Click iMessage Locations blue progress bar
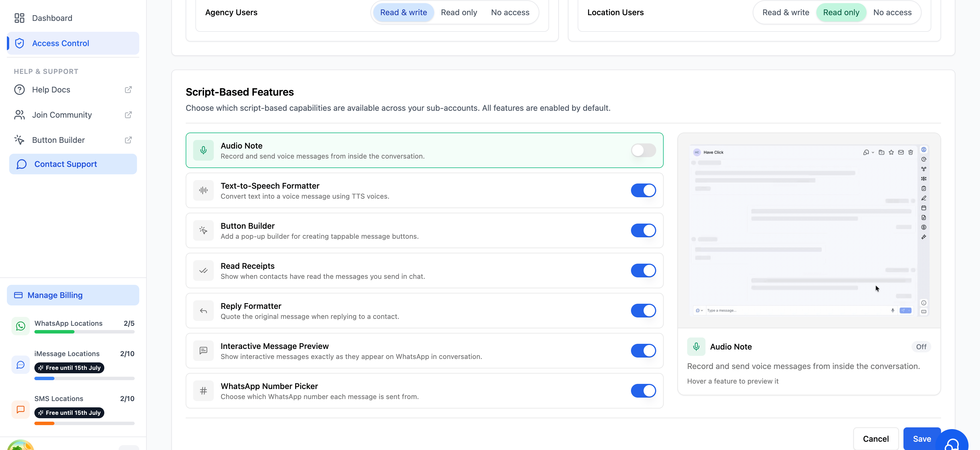The height and width of the screenshot is (450, 980). click(x=85, y=378)
